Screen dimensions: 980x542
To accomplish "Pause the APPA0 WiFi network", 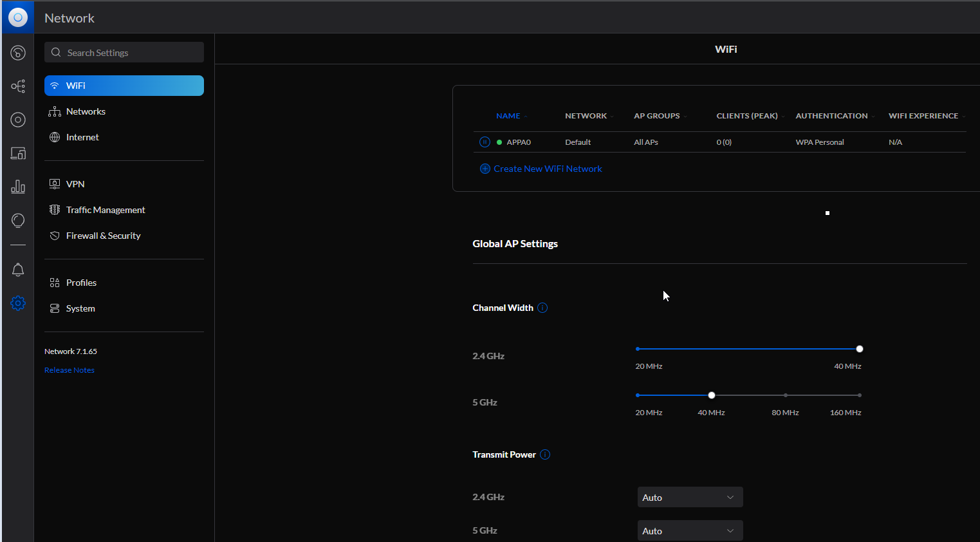I will tap(485, 142).
